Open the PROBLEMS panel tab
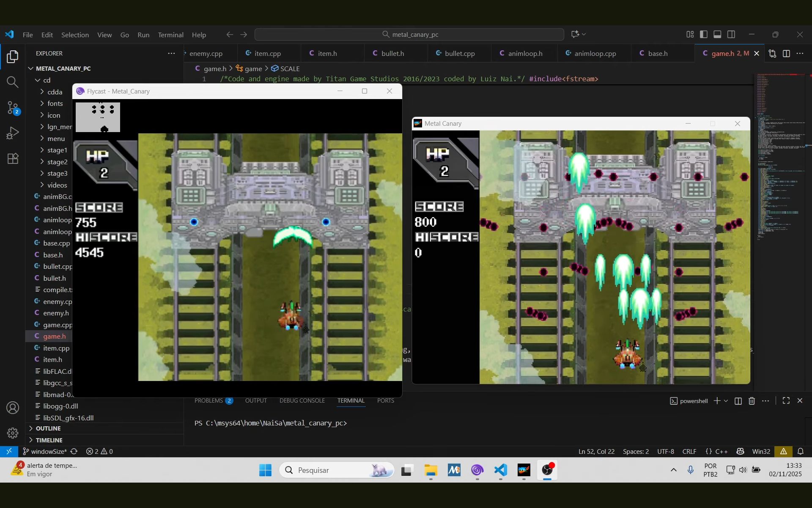This screenshot has width=812, height=508. click(208, 400)
